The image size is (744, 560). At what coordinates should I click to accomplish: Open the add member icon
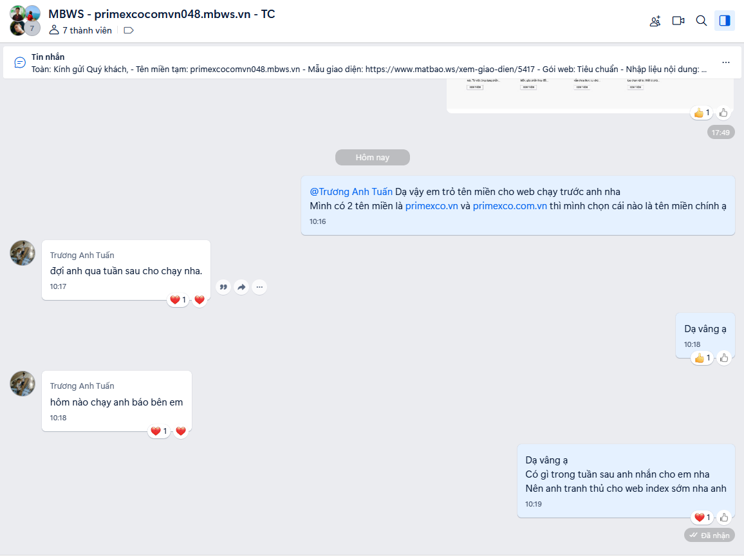coord(655,21)
